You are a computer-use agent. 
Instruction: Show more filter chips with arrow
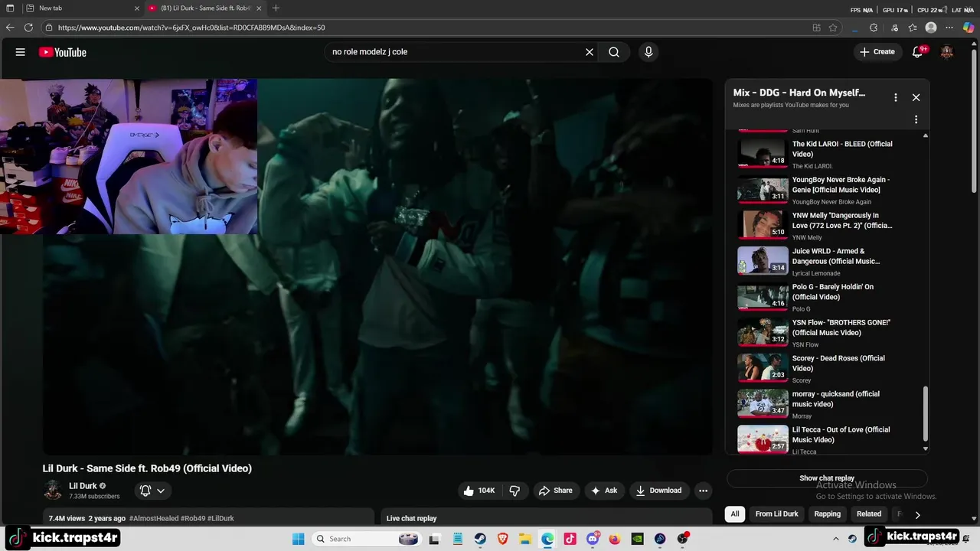click(x=917, y=515)
